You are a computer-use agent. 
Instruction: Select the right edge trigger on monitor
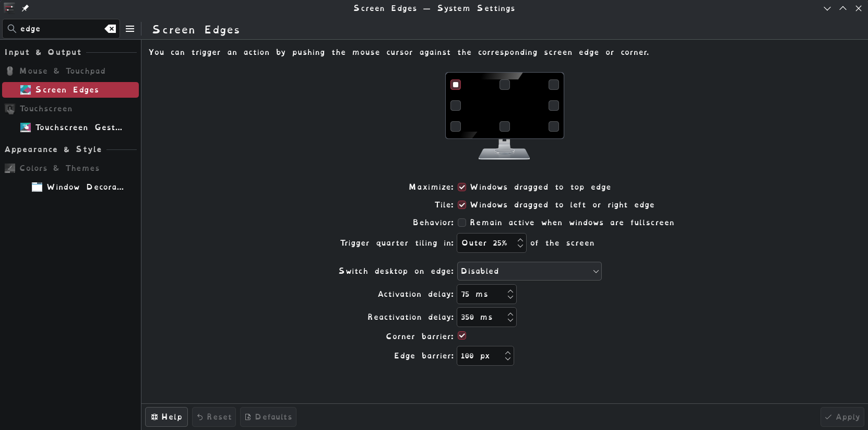[x=554, y=106]
